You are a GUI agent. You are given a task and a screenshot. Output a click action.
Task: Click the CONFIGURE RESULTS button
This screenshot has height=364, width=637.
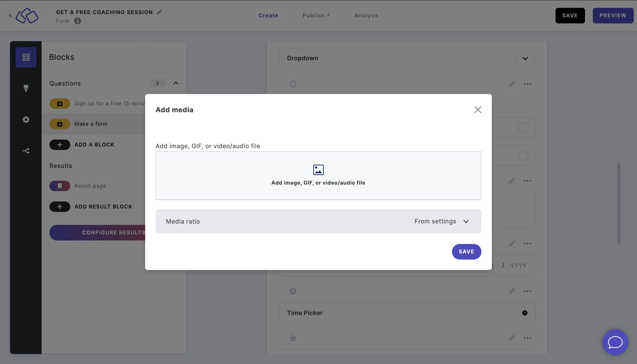(x=97, y=232)
